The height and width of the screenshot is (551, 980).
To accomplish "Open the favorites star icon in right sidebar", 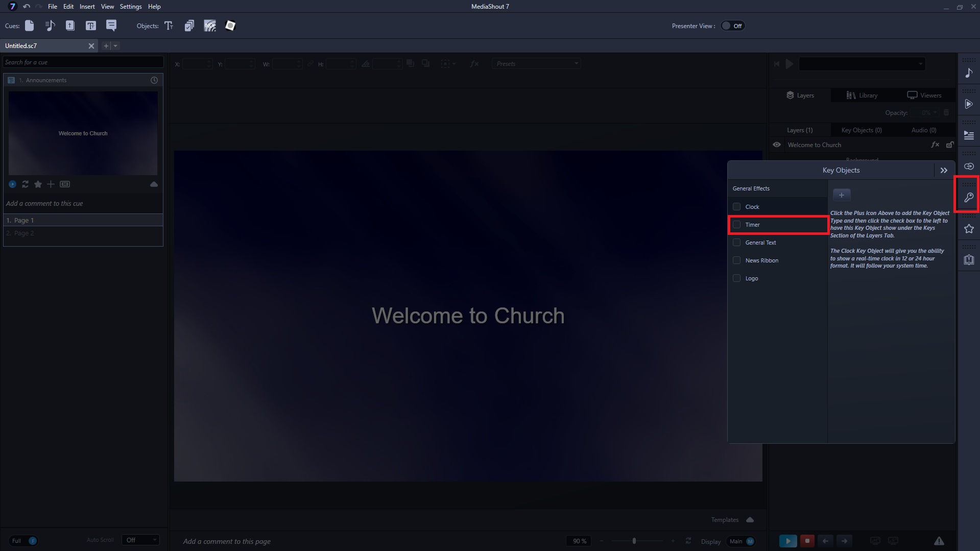I will pyautogui.click(x=968, y=229).
